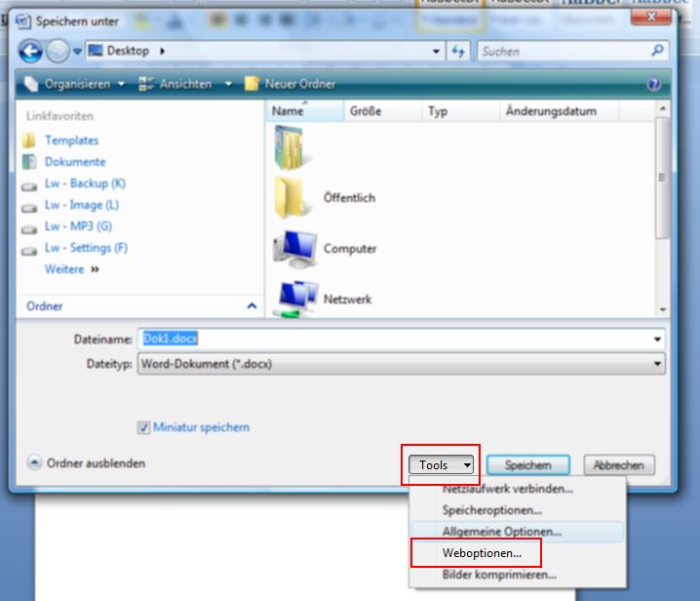Sort by the Typ column header
The height and width of the screenshot is (601, 700).
tap(461, 111)
